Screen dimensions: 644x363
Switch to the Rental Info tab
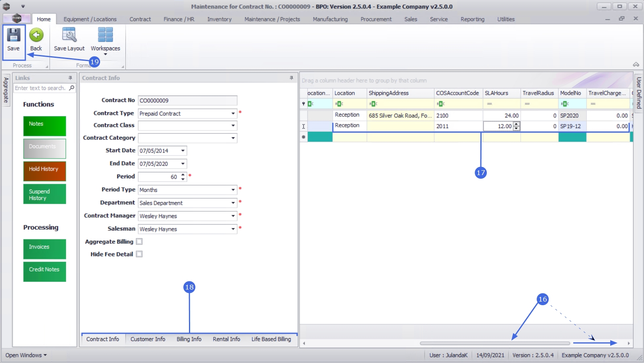[x=226, y=339]
